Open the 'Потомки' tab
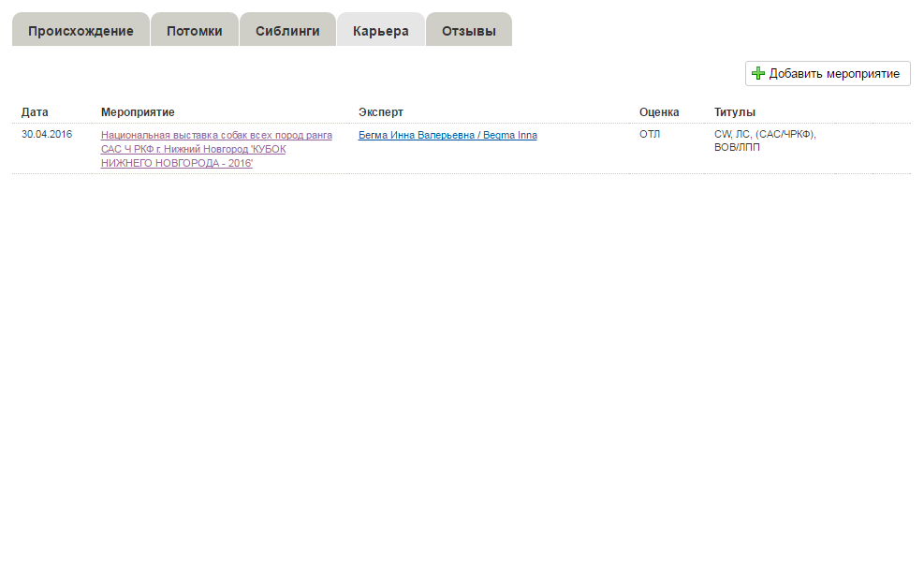 tap(195, 31)
